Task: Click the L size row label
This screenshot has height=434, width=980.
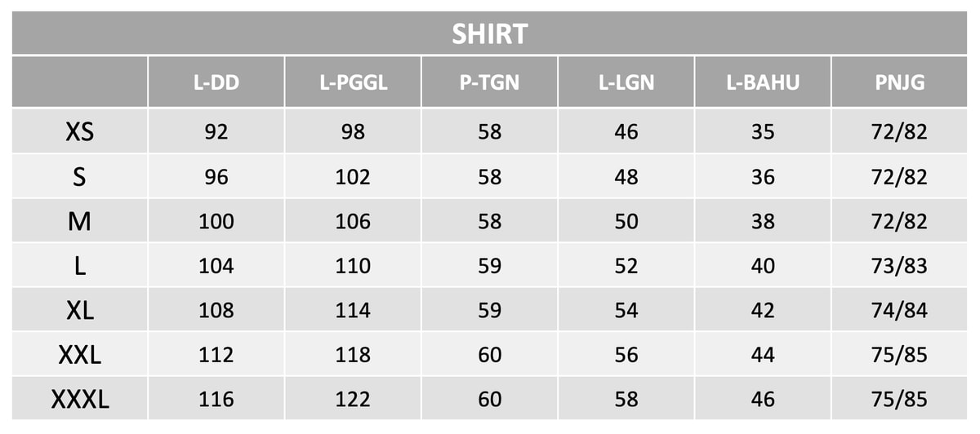Action: 79,265
